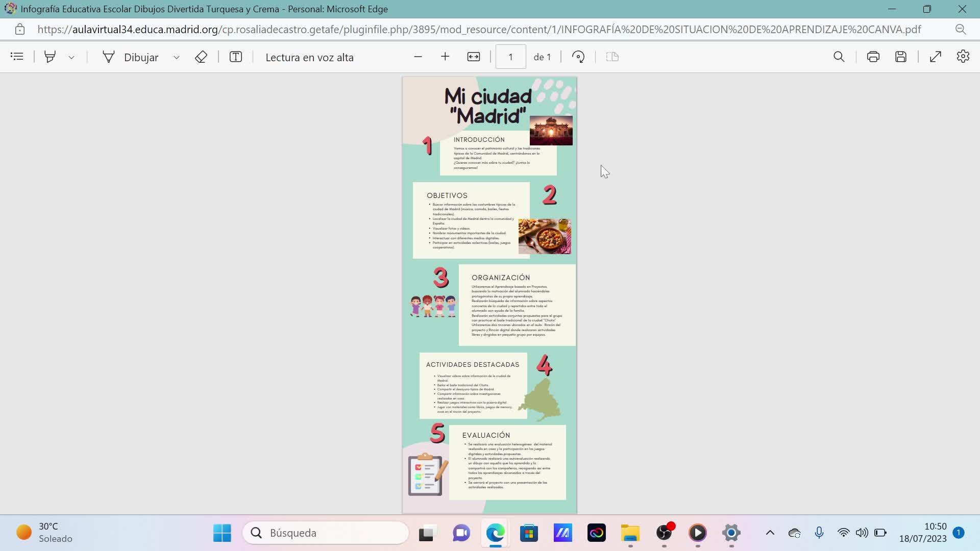Activate the Dibujar drawing tool

[x=131, y=57]
